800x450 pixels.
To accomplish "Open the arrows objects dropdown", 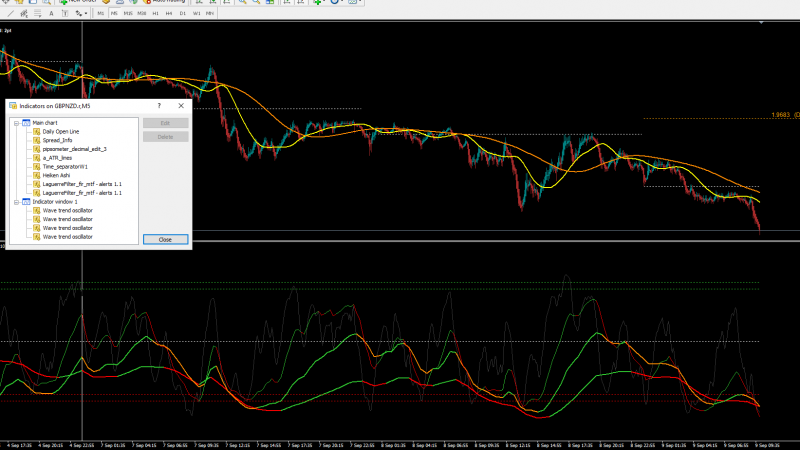I will (x=81, y=13).
